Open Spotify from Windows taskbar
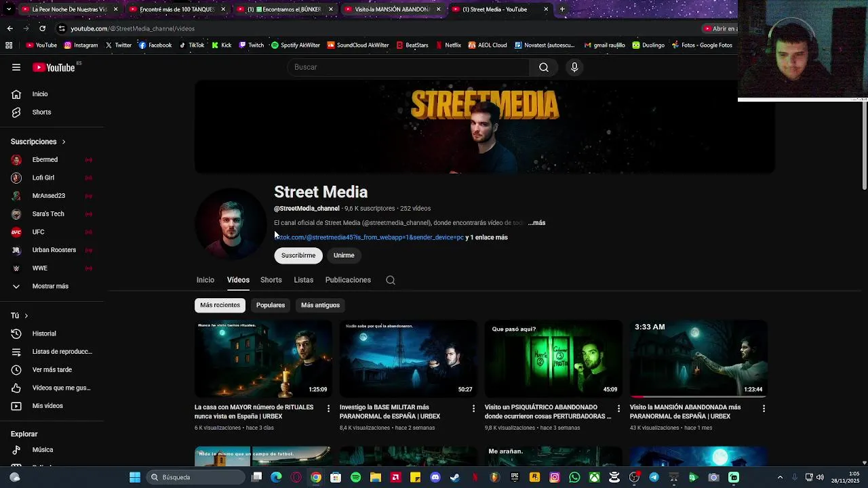The image size is (868, 488). tap(355, 477)
